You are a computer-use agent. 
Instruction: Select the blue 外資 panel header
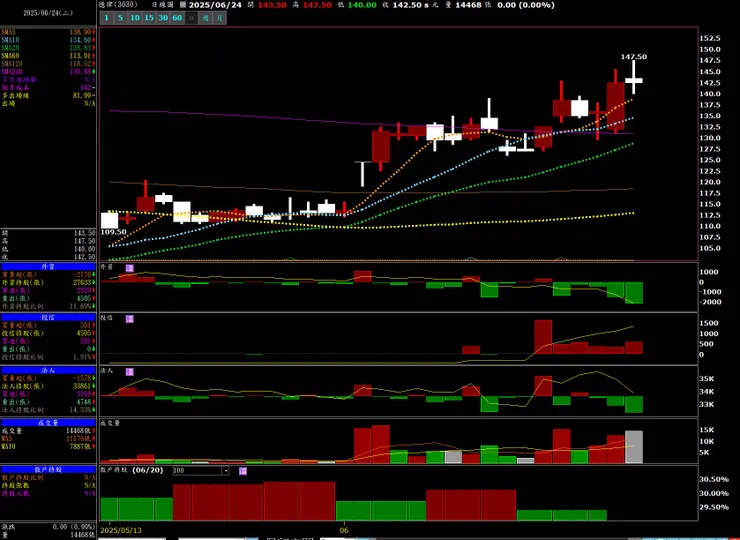click(48, 267)
